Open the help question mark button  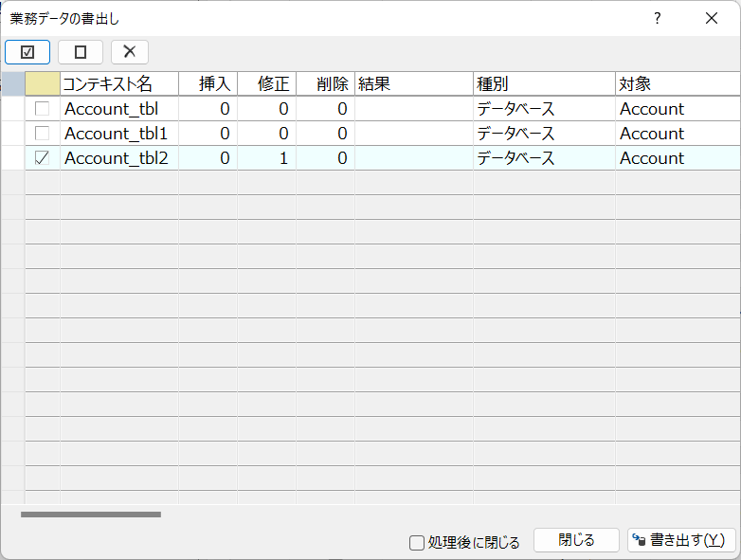[x=658, y=18]
